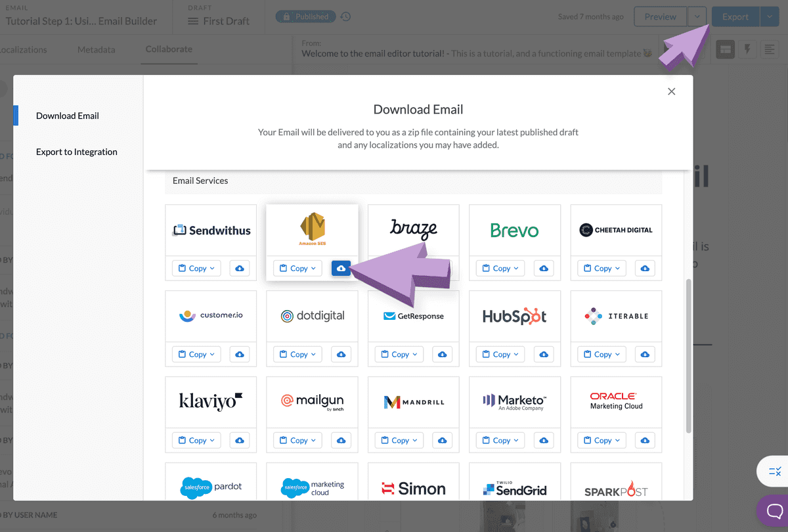Image resolution: width=788 pixels, height=532 pixels.
Task: Download the Oracle Marketing Cloud email zip
Action: click(645, 440)
